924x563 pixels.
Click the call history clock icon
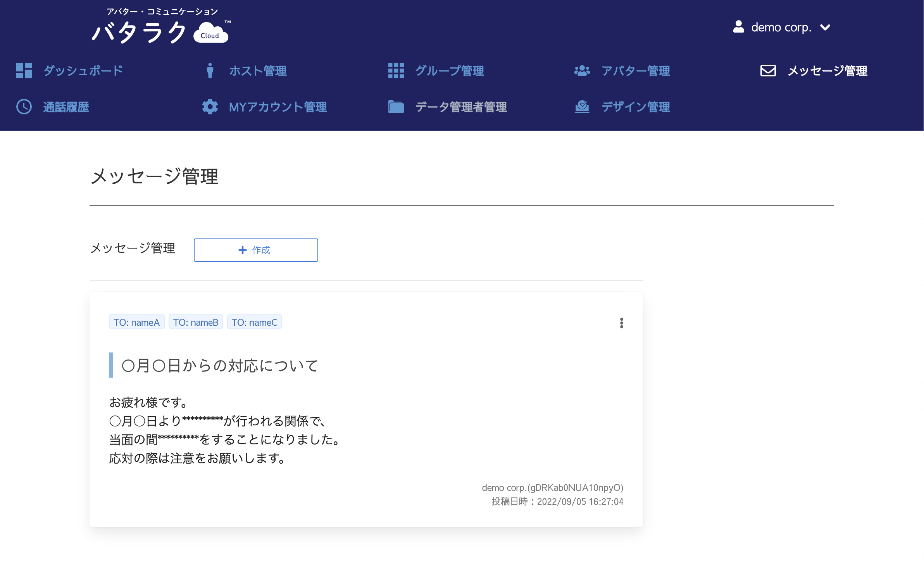point(24,107)
